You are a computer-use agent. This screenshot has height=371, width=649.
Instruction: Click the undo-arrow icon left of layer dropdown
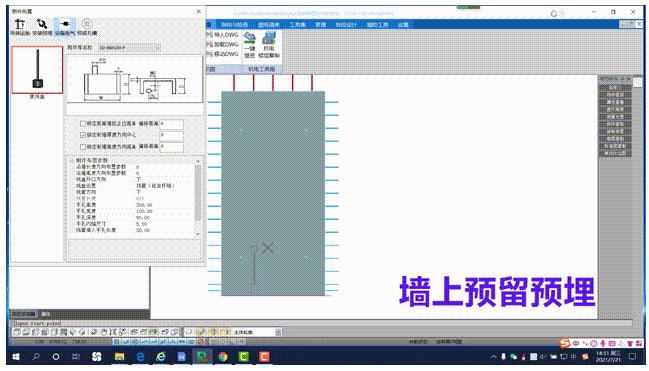(189, 332)
